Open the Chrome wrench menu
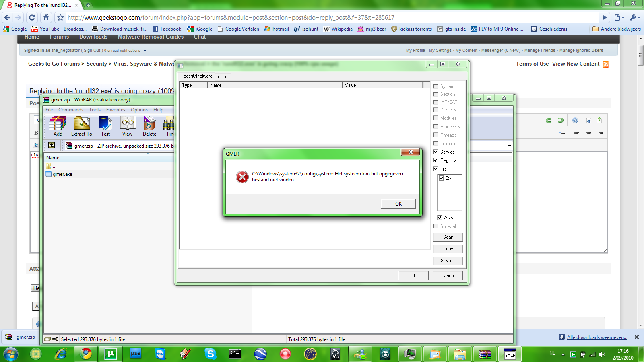This screenshot has height=362, width=644. 635,17
